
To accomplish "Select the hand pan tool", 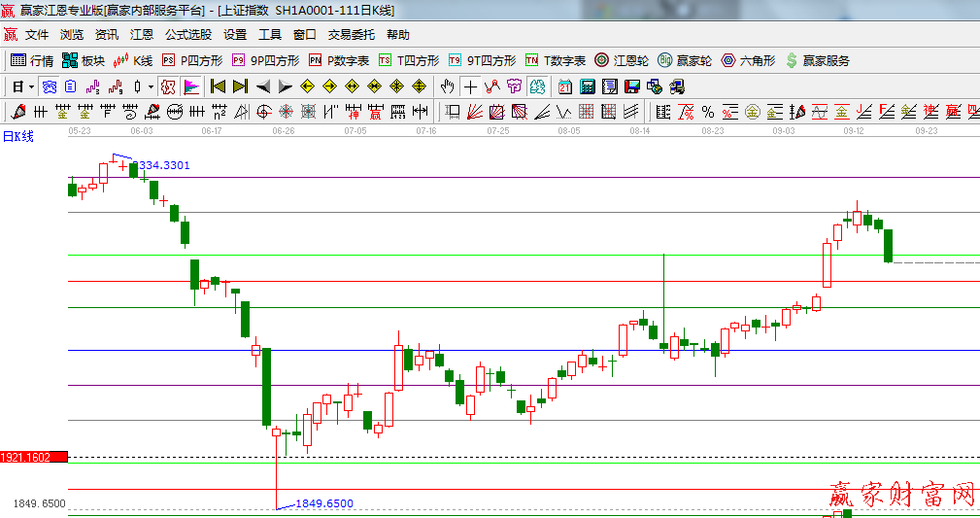I will pyautogui.click(x=448, y=86).
